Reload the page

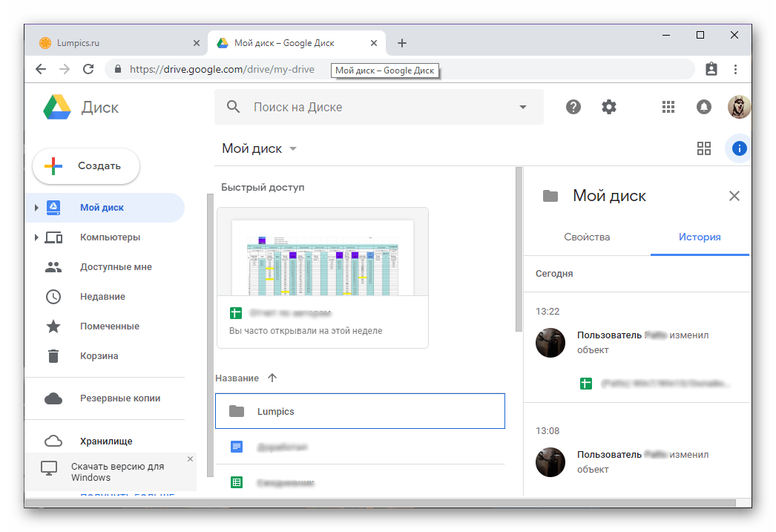coord(88,69)
